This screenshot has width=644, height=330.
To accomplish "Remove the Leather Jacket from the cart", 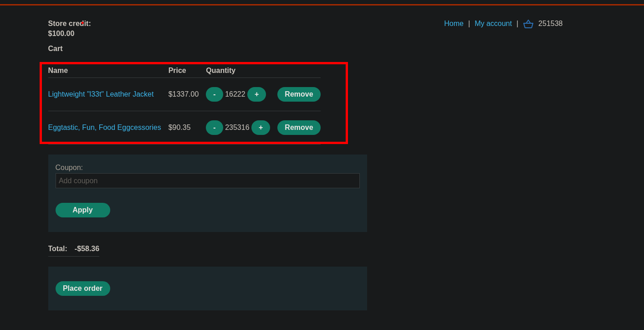I will coord(299,94).
